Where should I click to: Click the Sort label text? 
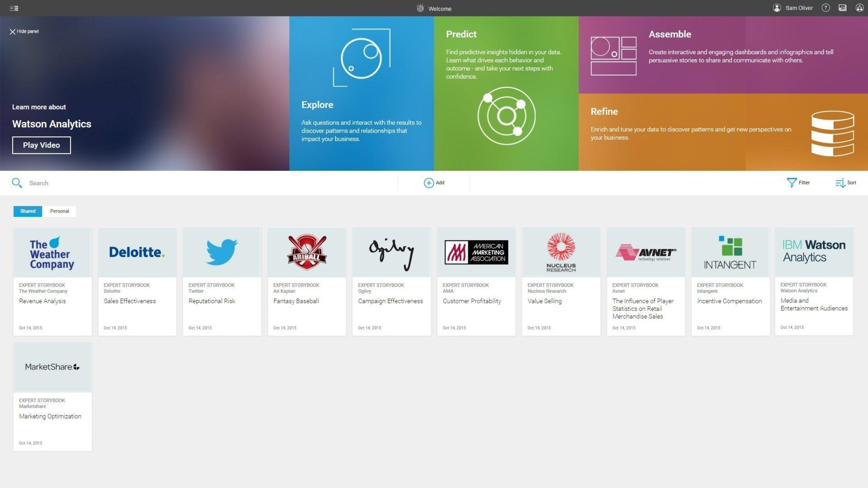coord(852,182)
